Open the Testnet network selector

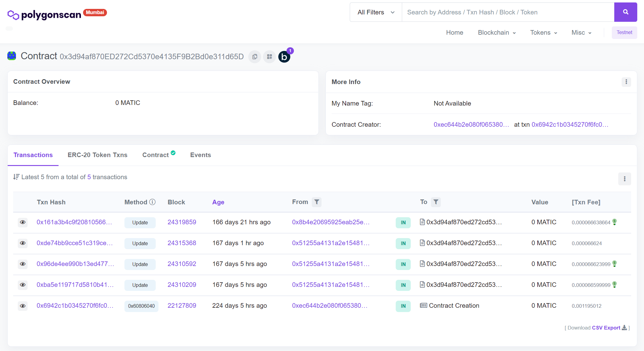pos(624,33)
